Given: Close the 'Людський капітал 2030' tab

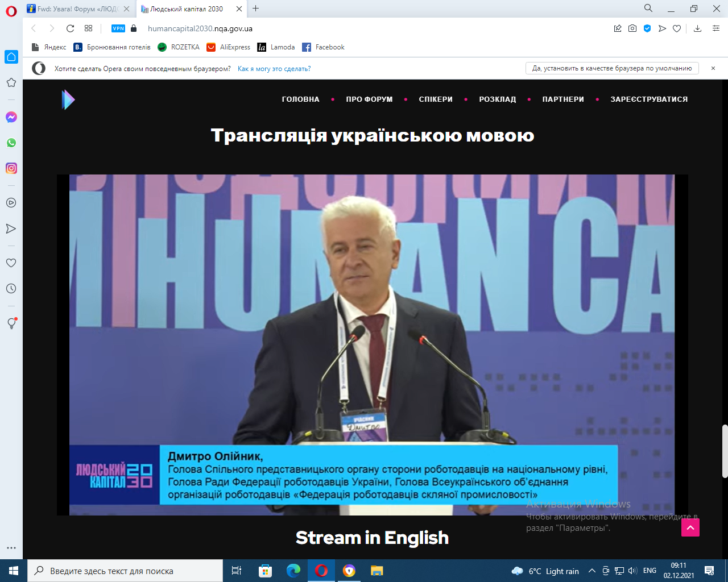Looking at the screenshot, I should tap(239, 9).
